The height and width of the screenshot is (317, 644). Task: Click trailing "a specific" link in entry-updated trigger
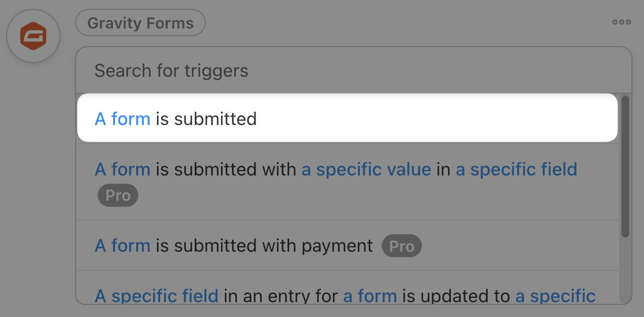pos(555,296)
